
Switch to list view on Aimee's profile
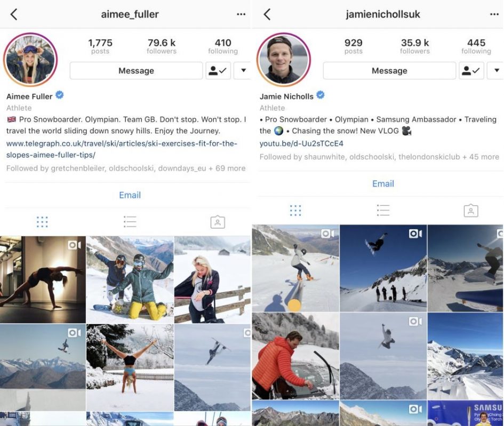[x=130, y=222]
